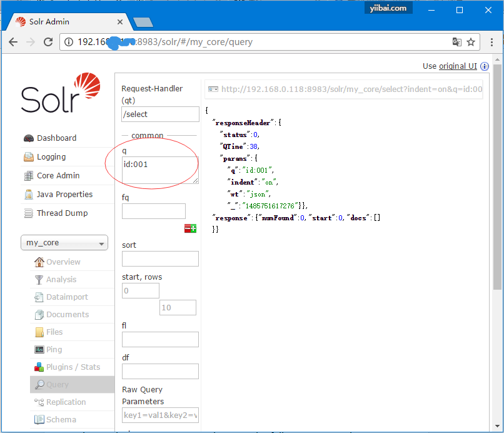Select Core Admin in sidebar
This screenshot has height=433, width=504.
[58, 176]
